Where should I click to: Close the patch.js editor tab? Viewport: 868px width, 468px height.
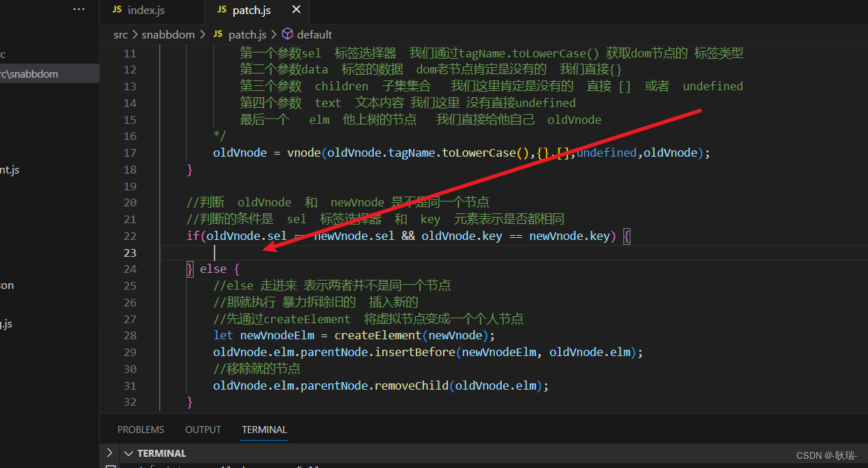(x=296, y=10)
